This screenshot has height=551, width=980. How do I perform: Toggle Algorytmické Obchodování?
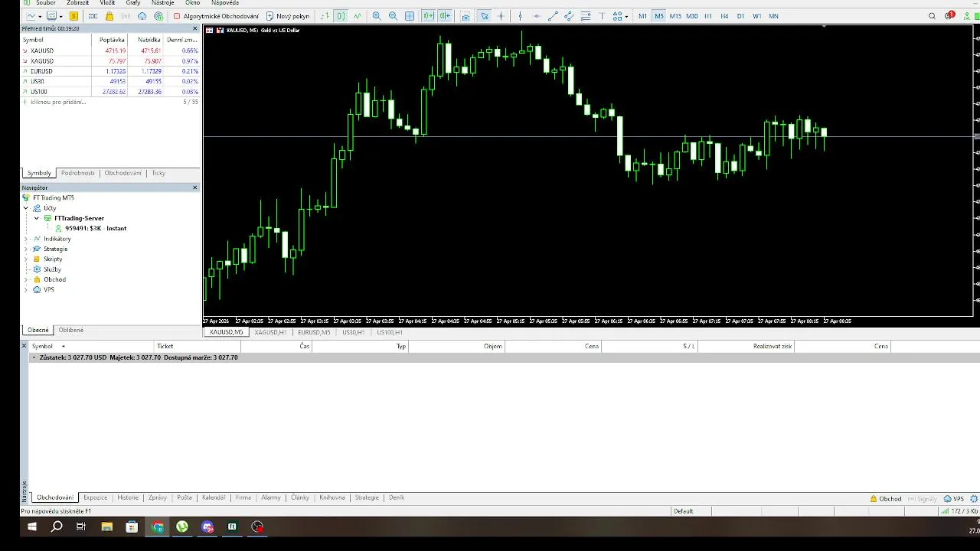pyautogui.click(x=216, y=16)
